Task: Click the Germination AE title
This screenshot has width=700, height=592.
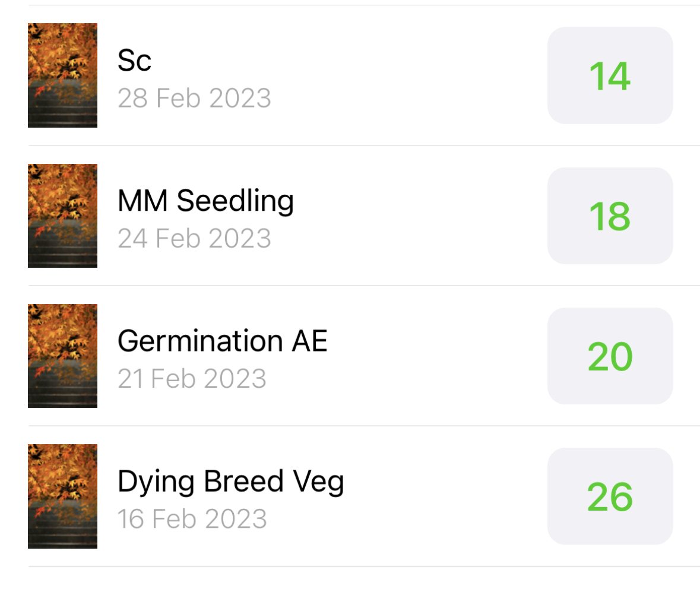Action: [222, 341]
